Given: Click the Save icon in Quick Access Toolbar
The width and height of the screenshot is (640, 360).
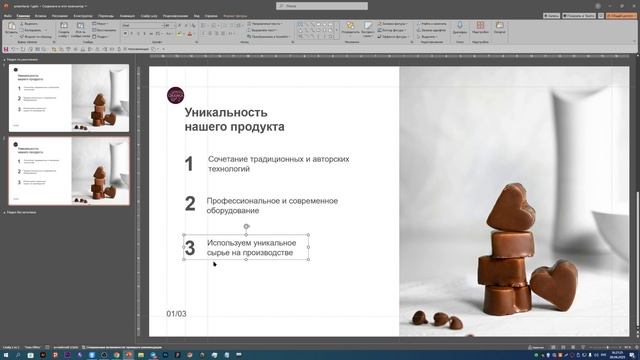Looking at the screenshot, I should [6, 49].
